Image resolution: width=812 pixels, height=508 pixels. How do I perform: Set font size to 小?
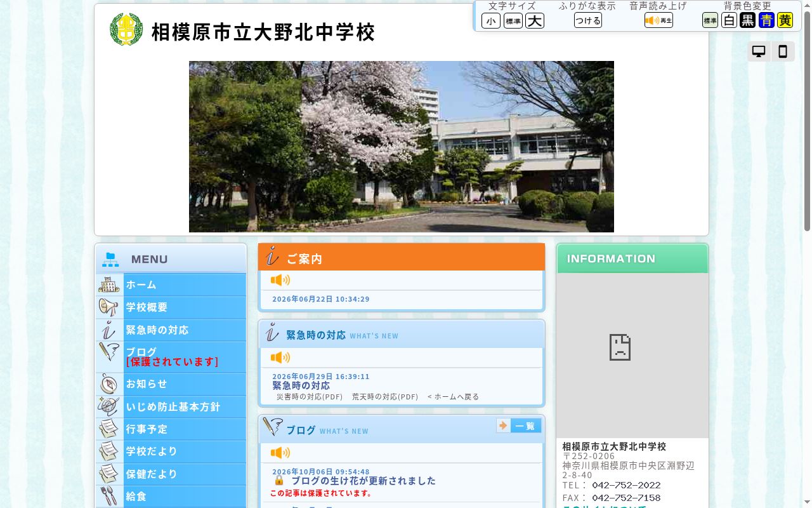491,21
